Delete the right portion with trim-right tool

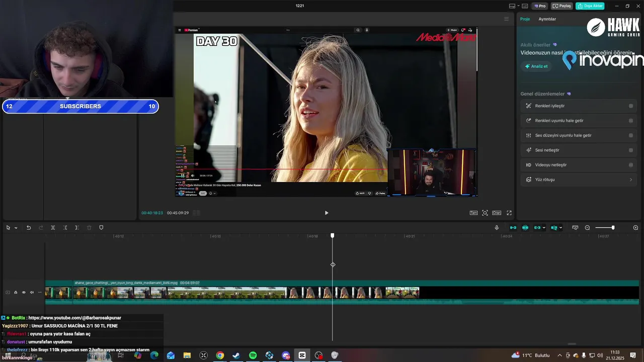(76, 228)
